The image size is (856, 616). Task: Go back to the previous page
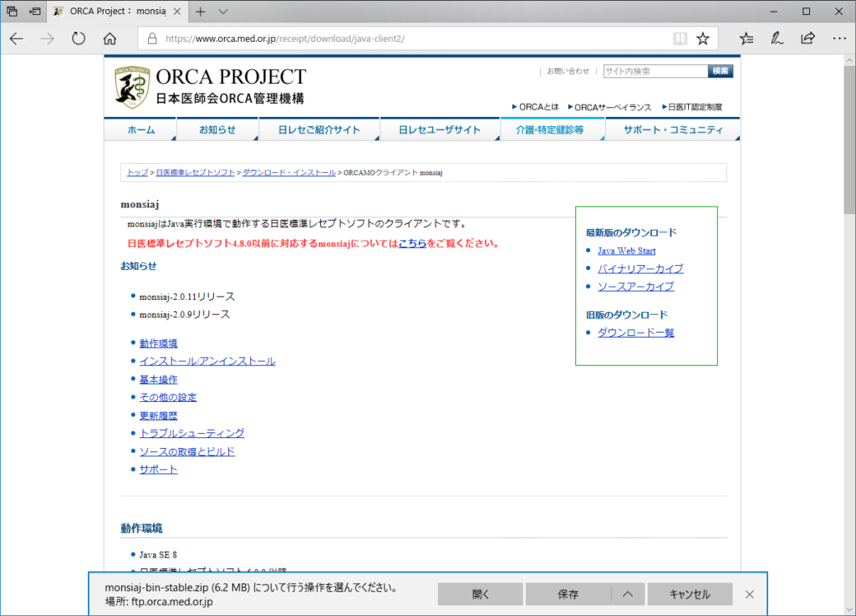click(x=17, y=38)
